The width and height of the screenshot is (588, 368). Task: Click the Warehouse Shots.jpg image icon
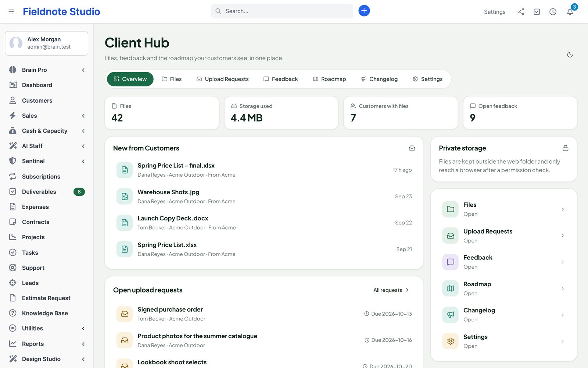[x=125, y=197]
